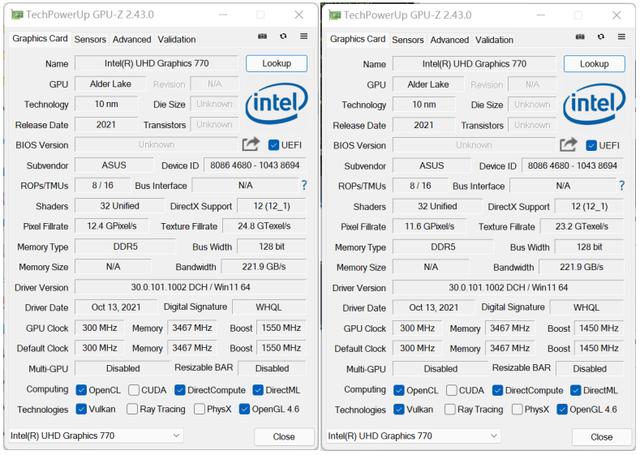The width and height of the screenshot is (640, 455).
Task: Toggle DirectML checkbox in left window
Action: tap(258, 390)
